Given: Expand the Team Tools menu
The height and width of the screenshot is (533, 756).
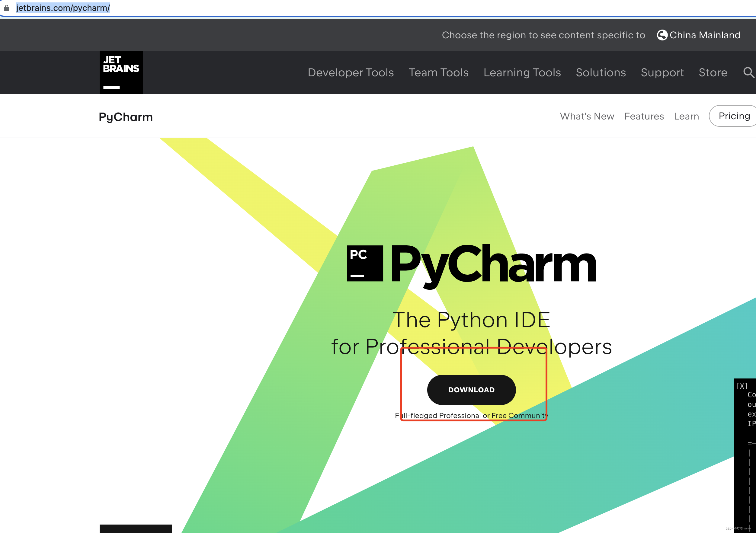Looking at the screenshot, I should 438,72.
